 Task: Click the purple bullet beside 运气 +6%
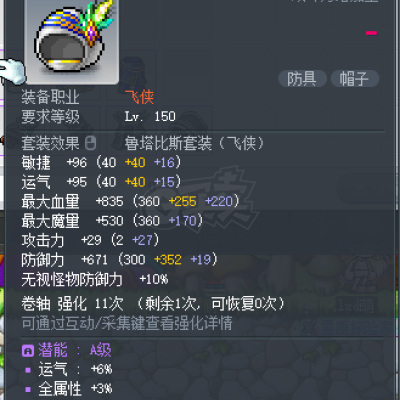(28, 370)
